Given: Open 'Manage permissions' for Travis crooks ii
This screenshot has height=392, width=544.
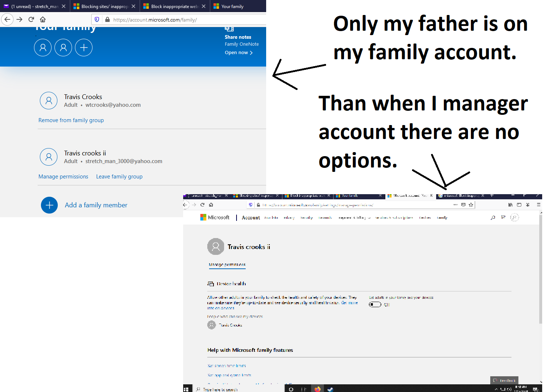Looking at the screenshot, I should click(63, 176).
